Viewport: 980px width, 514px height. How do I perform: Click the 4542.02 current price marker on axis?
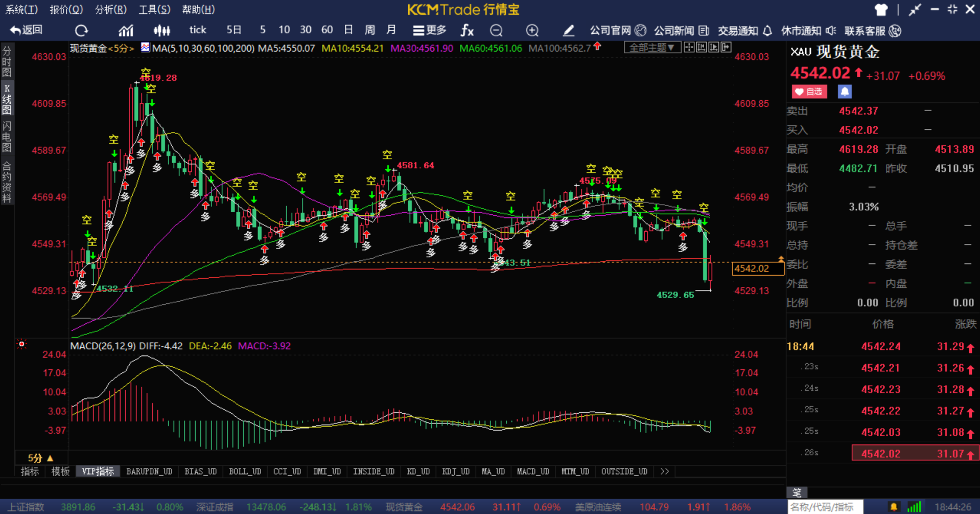point(758,269)
